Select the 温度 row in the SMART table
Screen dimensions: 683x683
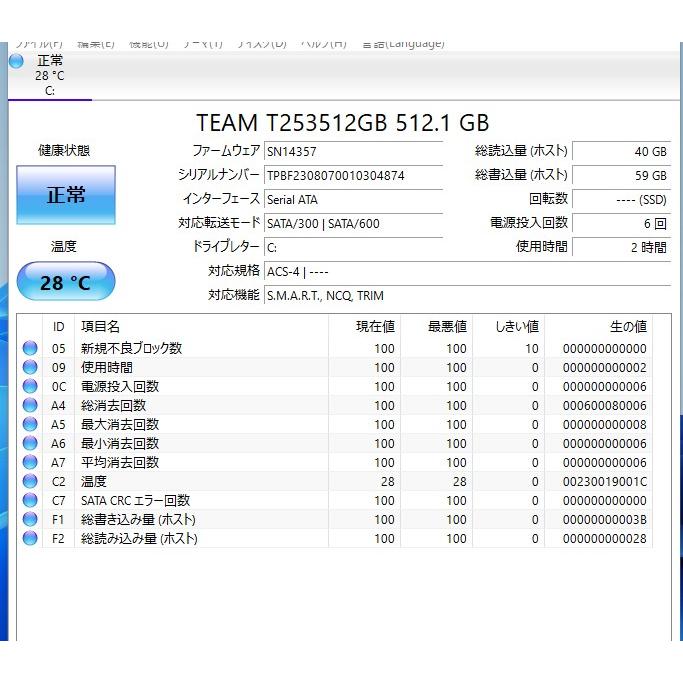coord(335,481)
